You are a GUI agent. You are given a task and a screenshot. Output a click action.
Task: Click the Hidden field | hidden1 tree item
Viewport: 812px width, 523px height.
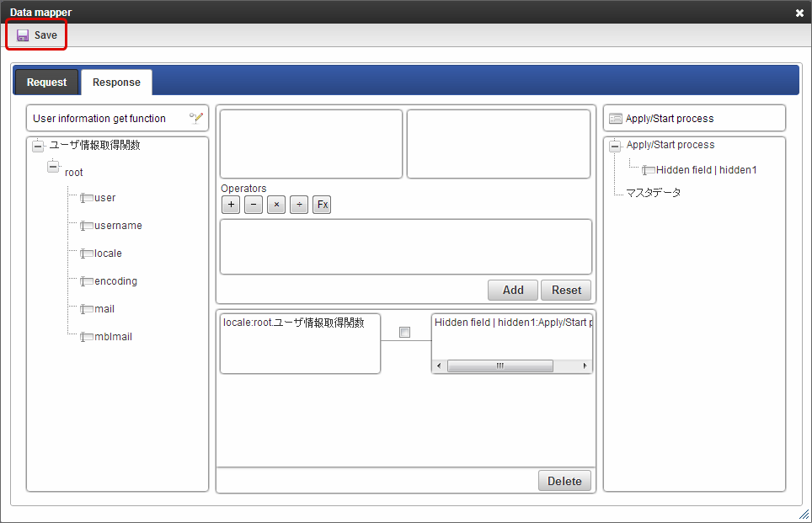tap(707, 170)
